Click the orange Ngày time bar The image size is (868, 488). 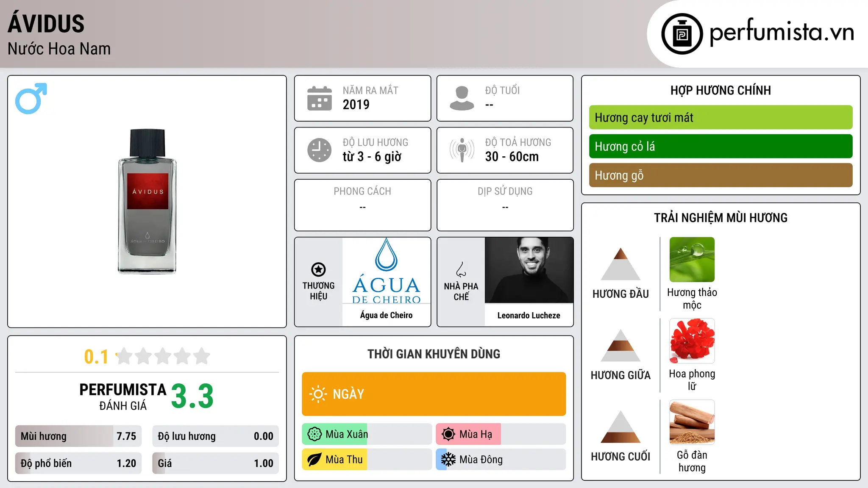434,394
